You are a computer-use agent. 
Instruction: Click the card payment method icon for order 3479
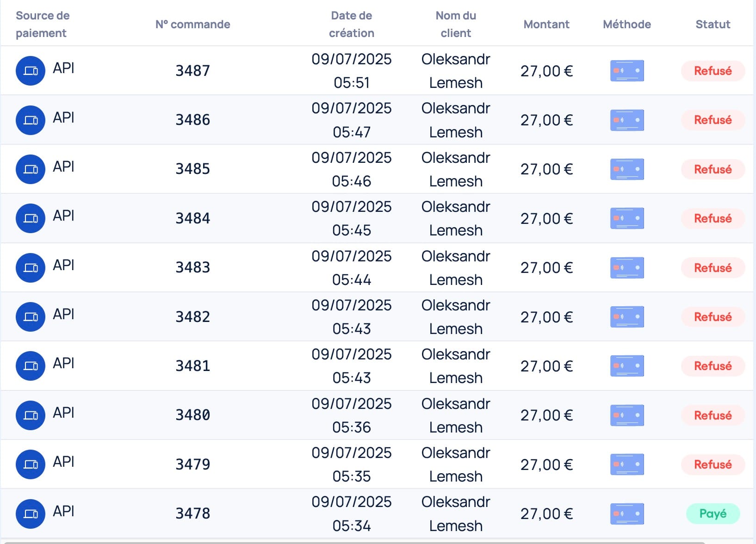(627, 464)
